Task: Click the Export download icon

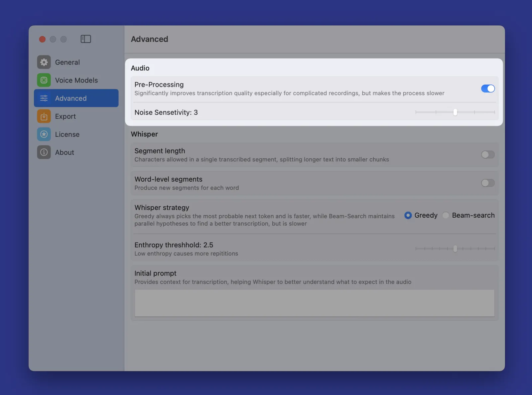Action: (44, 116)
